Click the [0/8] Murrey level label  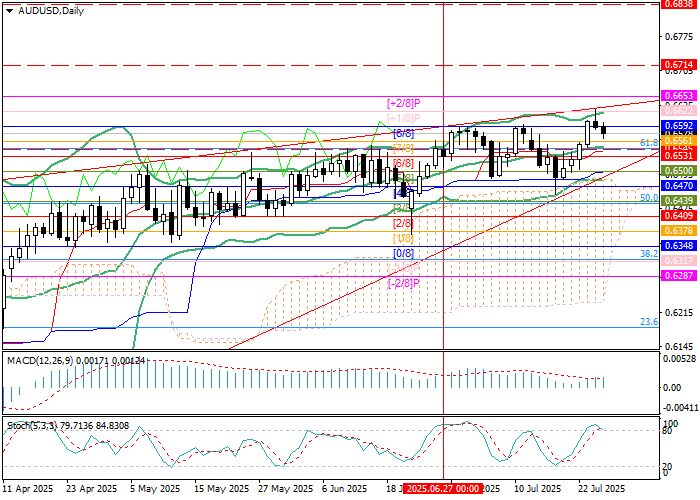coord(403,254)
